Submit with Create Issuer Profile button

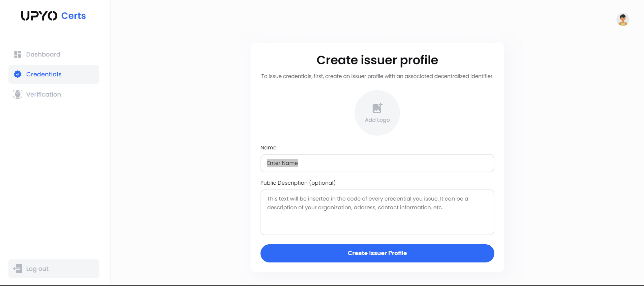coord(377,253)
